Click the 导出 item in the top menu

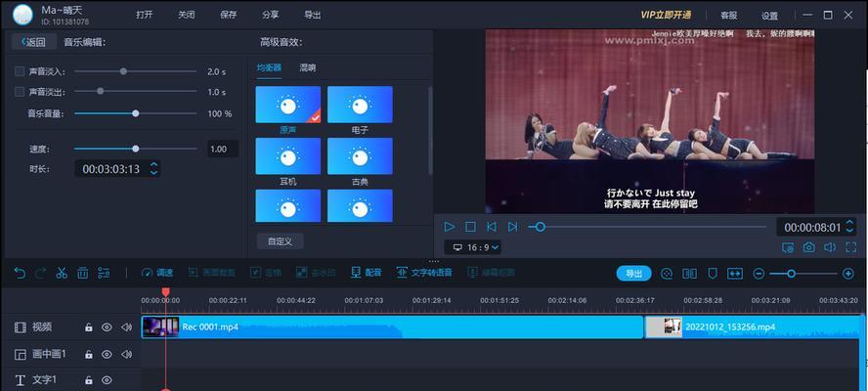[312, 15]
